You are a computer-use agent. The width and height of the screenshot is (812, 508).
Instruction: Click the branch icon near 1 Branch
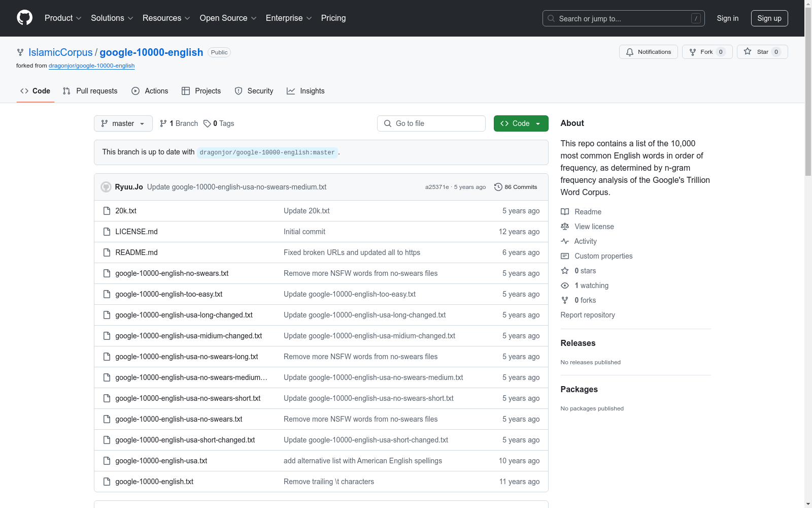pos(163,123)
